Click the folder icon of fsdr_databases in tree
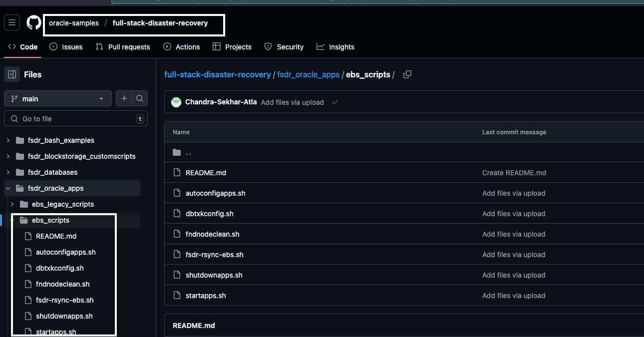Image resolution: width=644 pixels, height=337 pixels. click(20, 172)
